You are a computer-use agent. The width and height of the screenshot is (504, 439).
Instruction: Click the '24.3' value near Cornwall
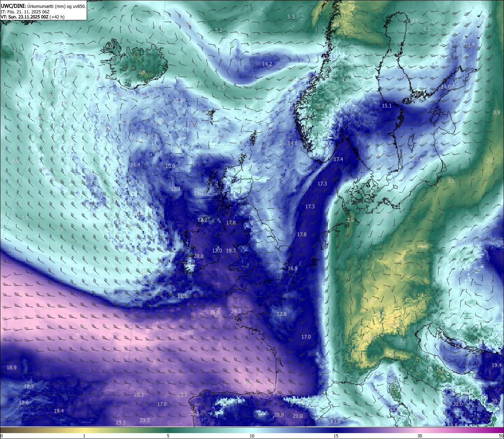235,311
